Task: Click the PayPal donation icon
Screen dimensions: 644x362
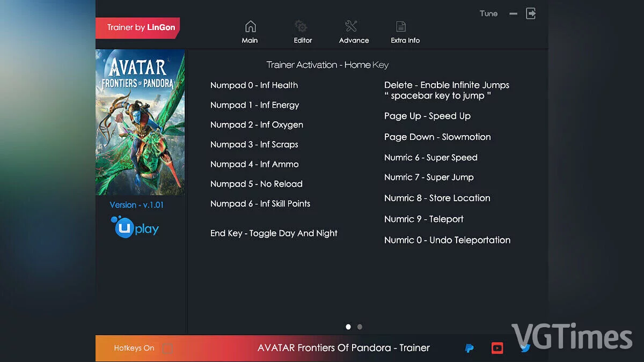Action: coord(469,348)
